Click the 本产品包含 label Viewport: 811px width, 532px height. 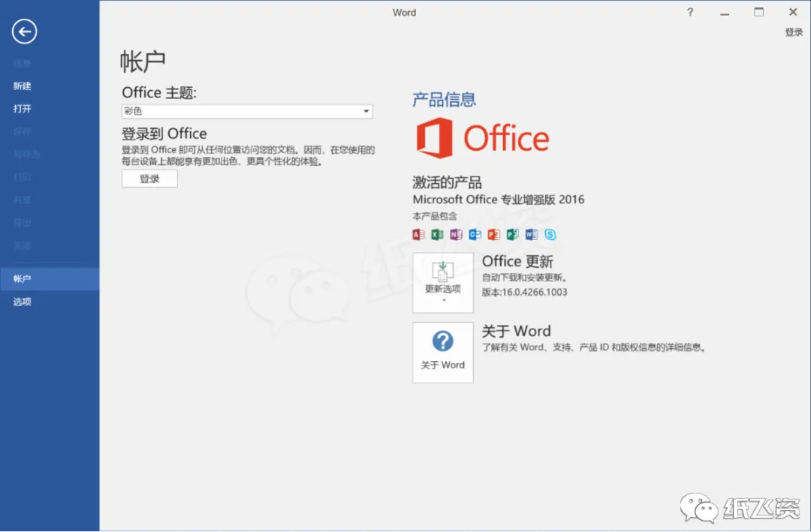coord(435,216)
